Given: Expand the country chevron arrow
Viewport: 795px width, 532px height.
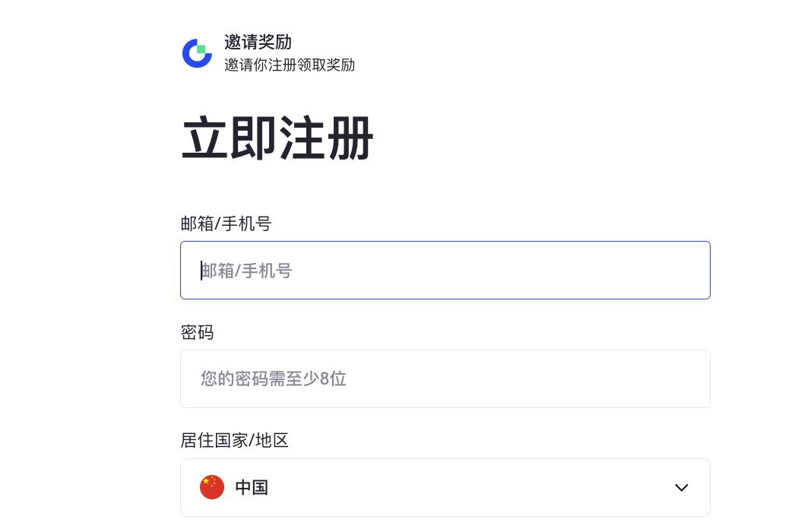Looking at the screenshot, I should click(x=681, y=487).
